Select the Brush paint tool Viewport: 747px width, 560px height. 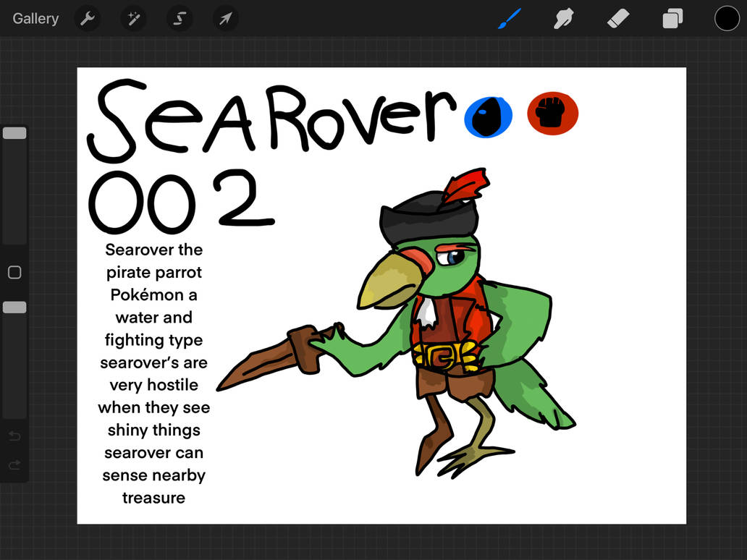(x=510, y=19)
